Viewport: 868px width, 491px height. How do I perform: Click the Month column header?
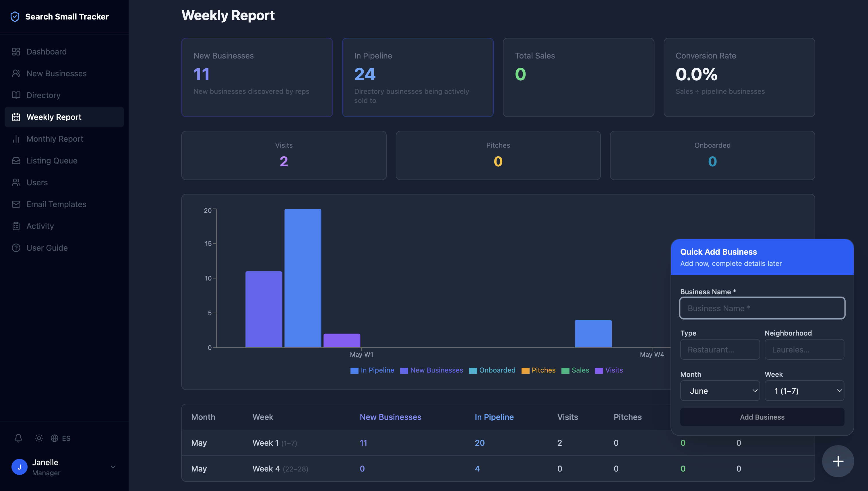(203, 417)
